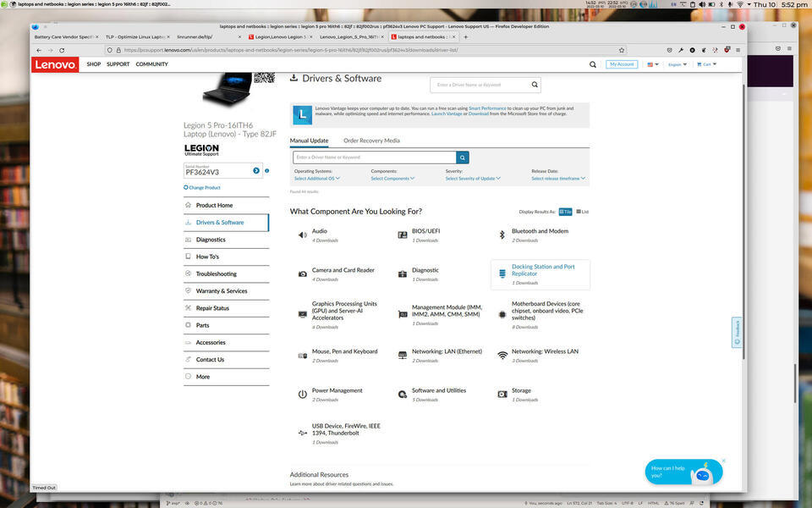Bookmark this page with the star icon
Image resolution: width=812 pixels, height=508 pixels.
pyautogui.click(x=622, y=50)
